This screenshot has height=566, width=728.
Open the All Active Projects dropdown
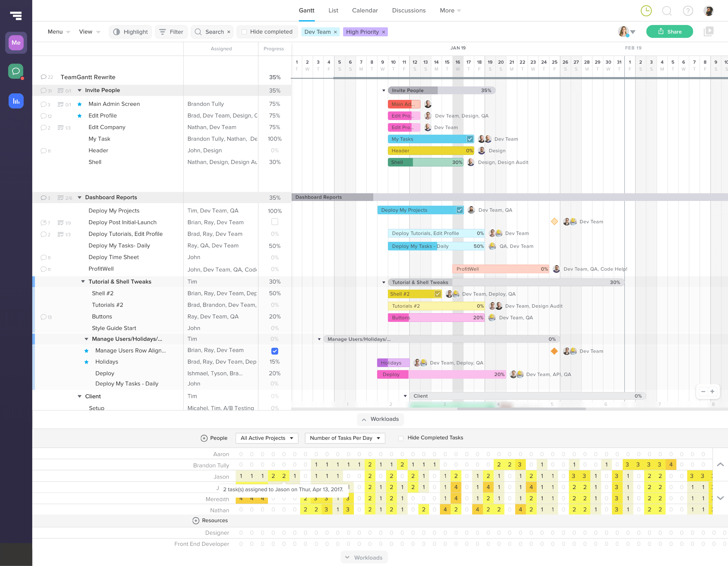pos(267,438)
